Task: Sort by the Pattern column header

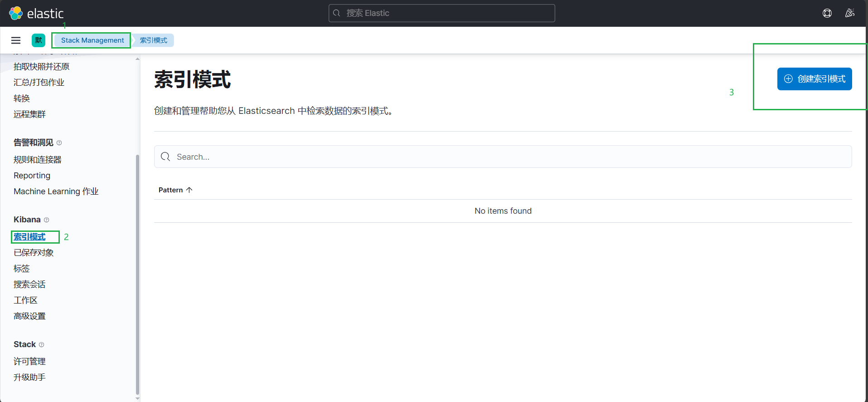Action: tap(175, 190)
